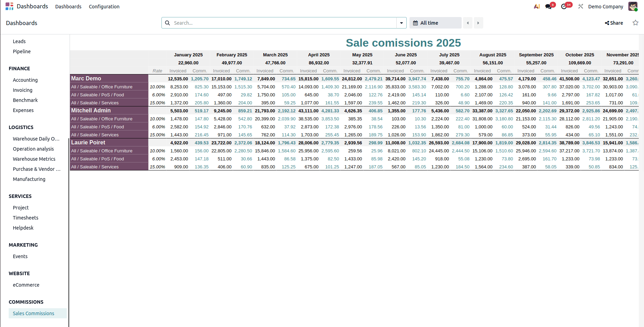The image size is (644, 327).
Task: Click the AI assistant icon
Action: 537,6
